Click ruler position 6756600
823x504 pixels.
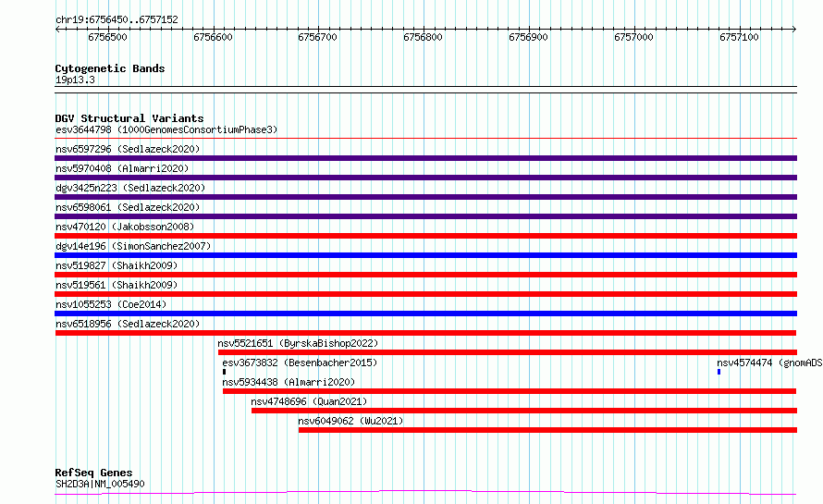coord(213,37)
